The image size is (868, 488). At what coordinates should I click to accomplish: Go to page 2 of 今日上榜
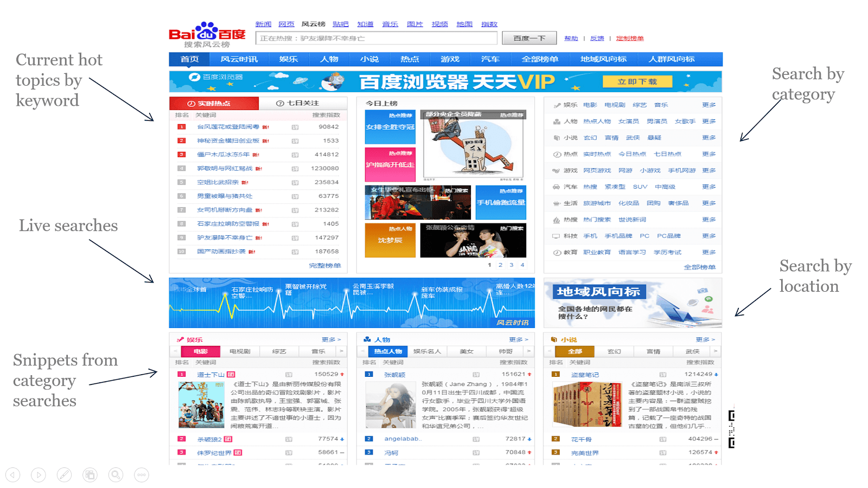point(500,265)
